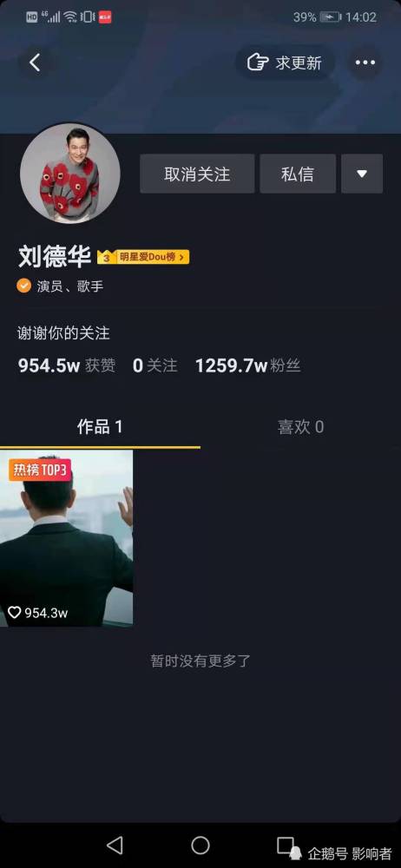Send a private message via 私信
The image size is (401, 868).
coord(298,174)
